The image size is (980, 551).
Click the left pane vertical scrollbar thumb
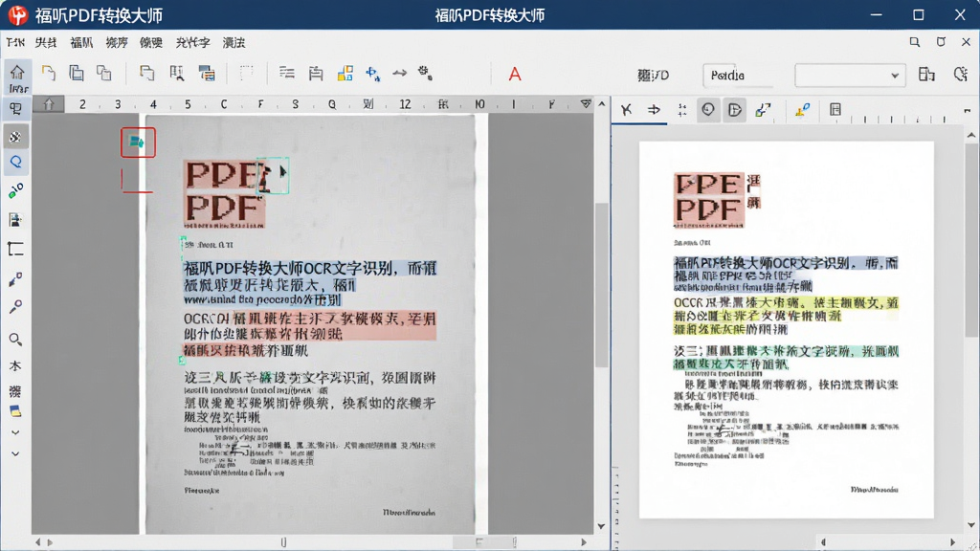coord(601,284)
